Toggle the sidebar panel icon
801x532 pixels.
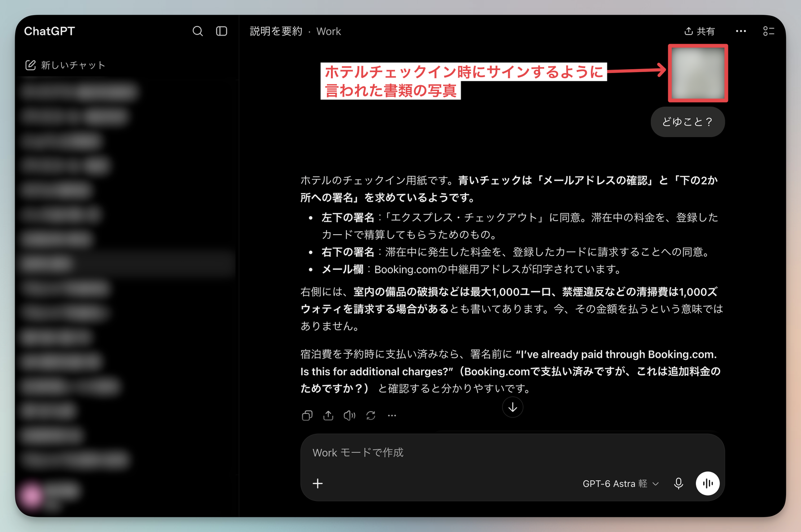[x=221, y=31]
